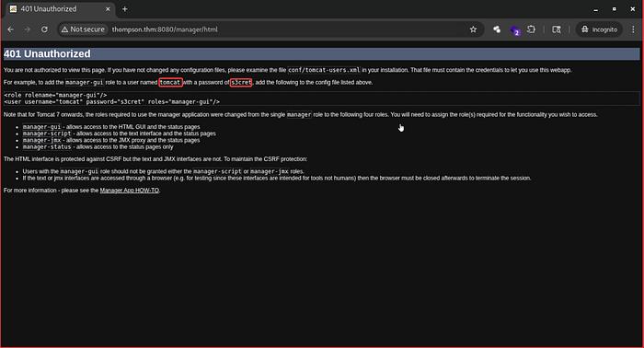
Task: Click the manager-status list item
Action: tap(98, 146)
